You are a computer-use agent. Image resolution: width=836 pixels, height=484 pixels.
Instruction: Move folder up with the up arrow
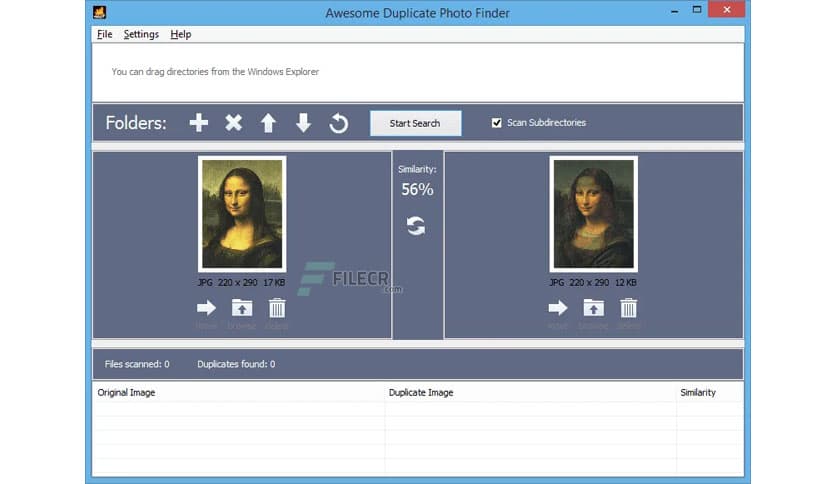pos(268,123)
